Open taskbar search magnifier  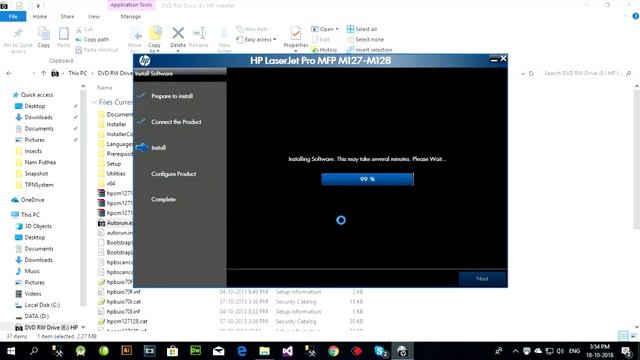pyautogui.click(x=34, y=351)
